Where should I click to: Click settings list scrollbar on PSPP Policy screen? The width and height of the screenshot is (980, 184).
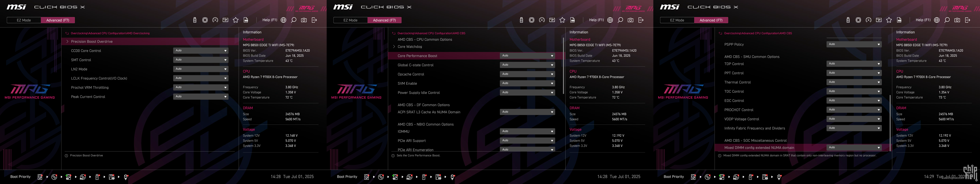(x=890, y=123)
